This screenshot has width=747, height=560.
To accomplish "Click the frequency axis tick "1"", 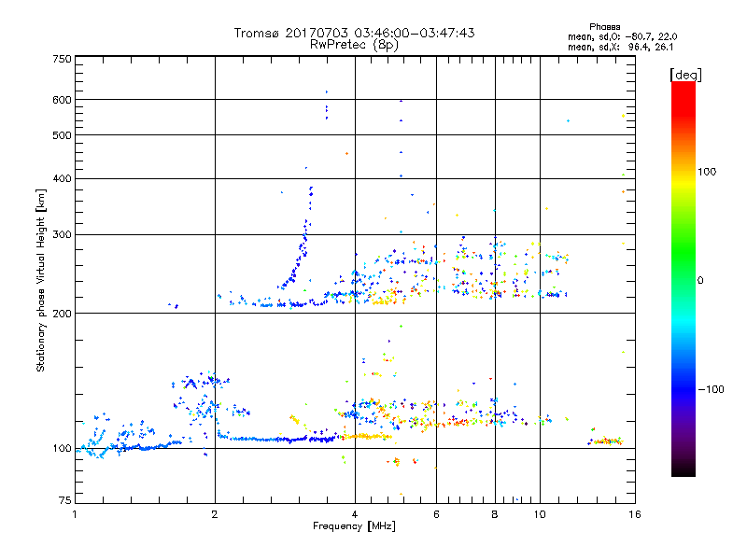I will tap(75, 514).
